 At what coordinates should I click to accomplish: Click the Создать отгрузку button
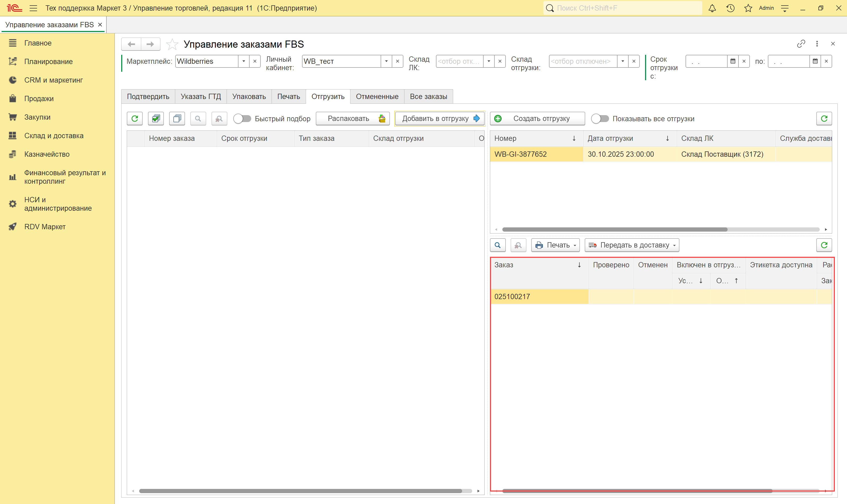[537, 119]
